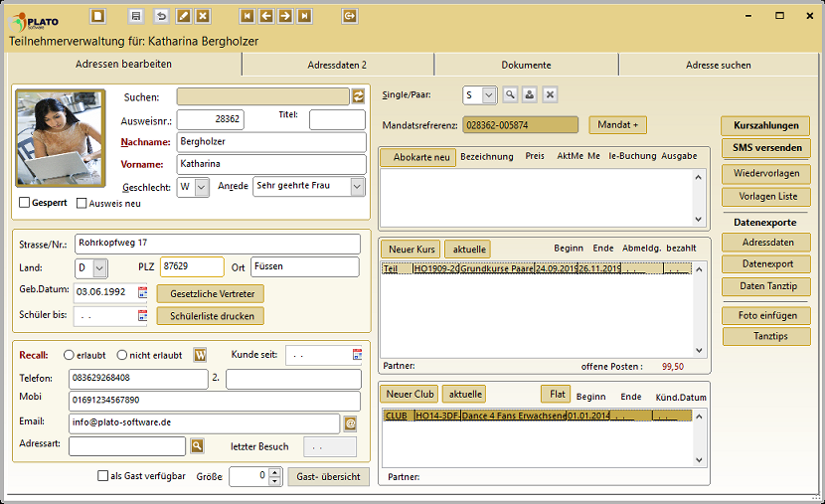Open calendar picker for Geb.Datum
This screenshot has width=825, height=504.
tap(142, 292)
